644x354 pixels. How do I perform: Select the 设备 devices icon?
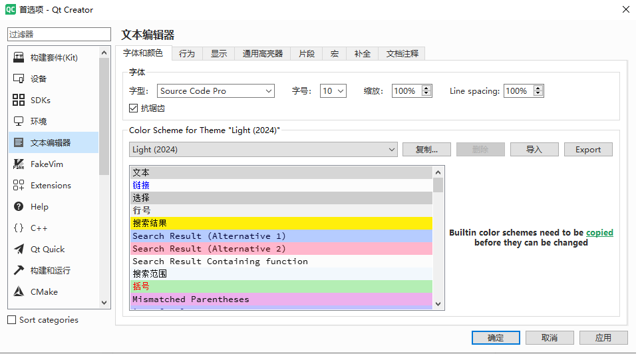tap(19, 79)
